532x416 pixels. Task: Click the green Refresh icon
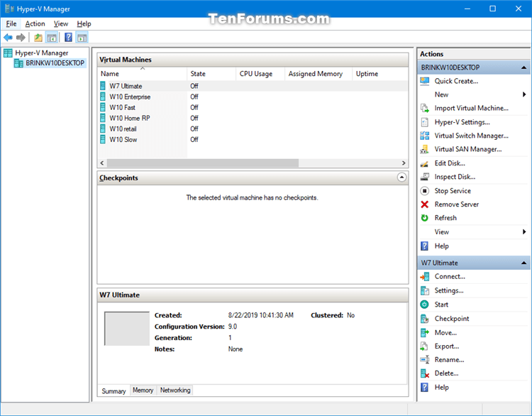pyautogui.click(x=424, y=218)
